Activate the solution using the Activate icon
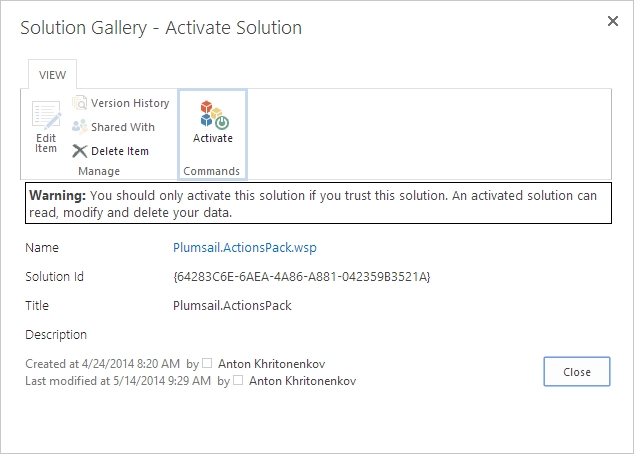Screen dimensions: 634x454 click(x=212, y=122)
